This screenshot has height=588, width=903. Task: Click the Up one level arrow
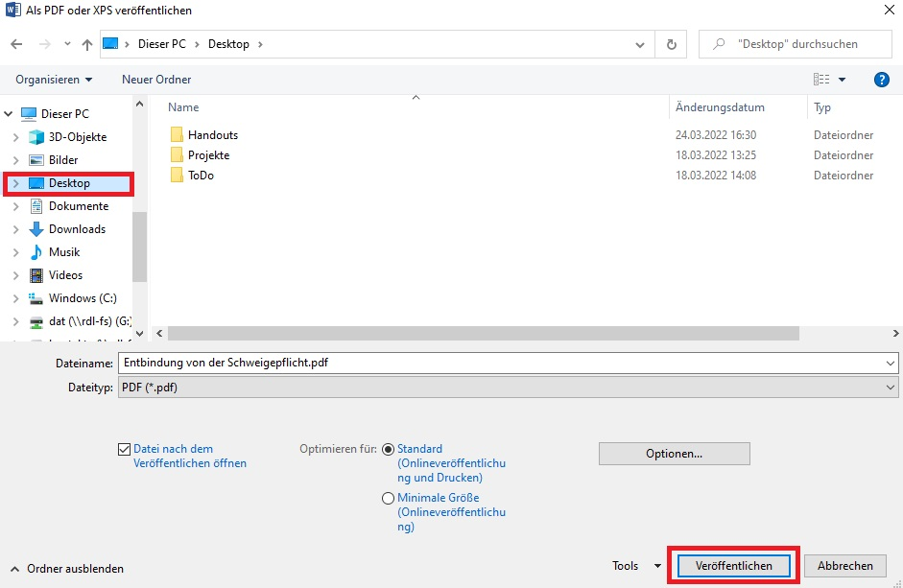87,44
